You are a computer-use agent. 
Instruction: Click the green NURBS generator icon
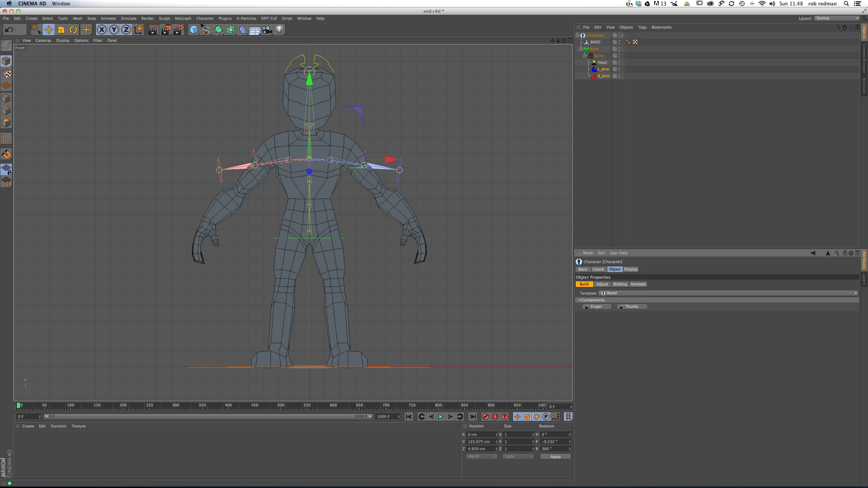218,30
